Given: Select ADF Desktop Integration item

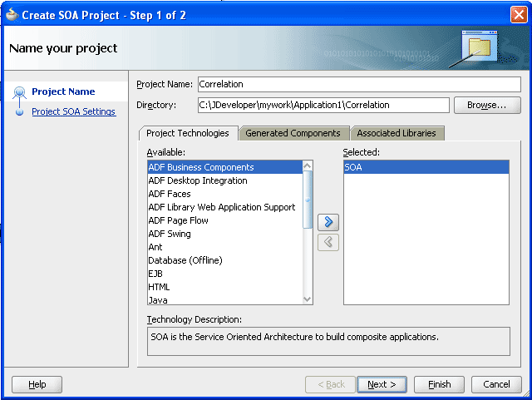Looking at the screenshot, I should (x=225, y=180).
